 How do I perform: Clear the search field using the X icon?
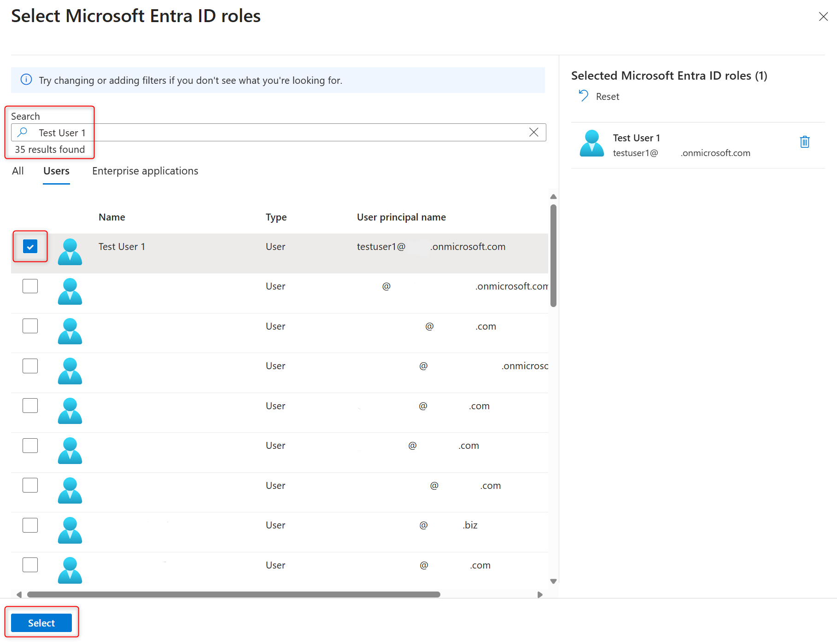pyautogui.click(x=533, y=133)
